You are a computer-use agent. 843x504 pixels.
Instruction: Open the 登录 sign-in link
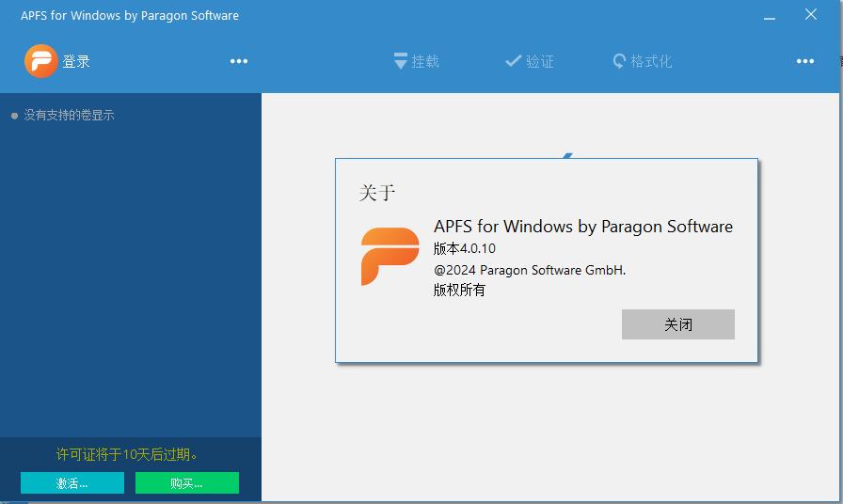76,61
